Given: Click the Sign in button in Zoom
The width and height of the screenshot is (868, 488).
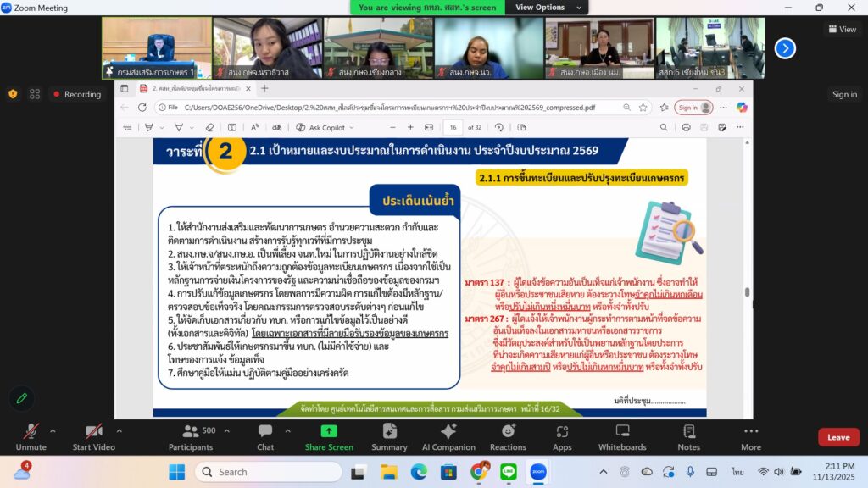Looking at the screenshot, I should [x=843, y=94].
